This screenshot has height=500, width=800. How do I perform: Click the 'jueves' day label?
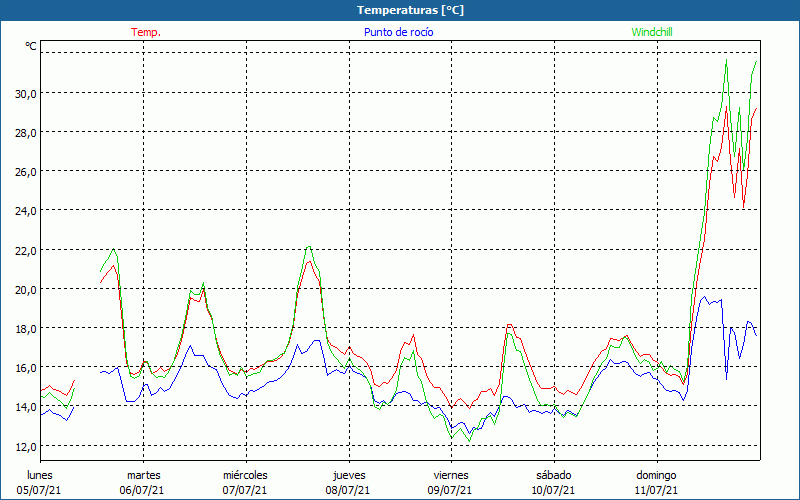coord(349,475)
